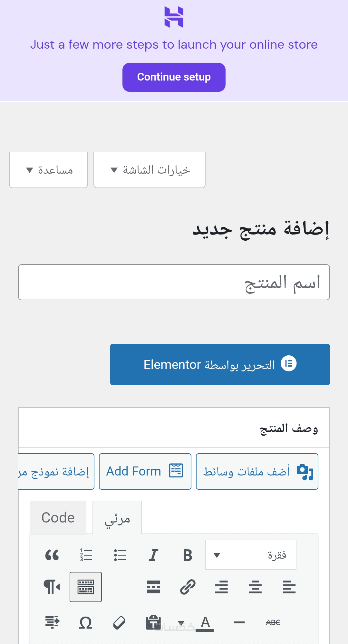Click the Insert link chain icon
348x644 pixels.
pos(188,587)
